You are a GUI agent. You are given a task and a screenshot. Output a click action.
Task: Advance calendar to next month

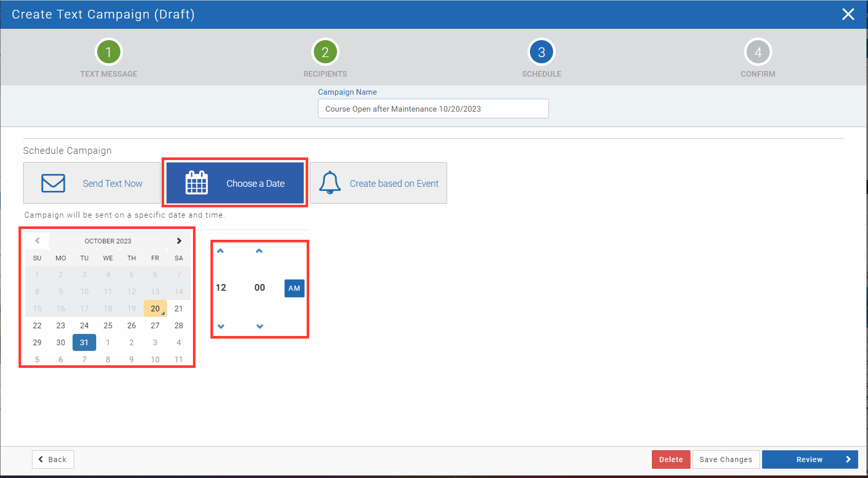(x=179, y=241)
